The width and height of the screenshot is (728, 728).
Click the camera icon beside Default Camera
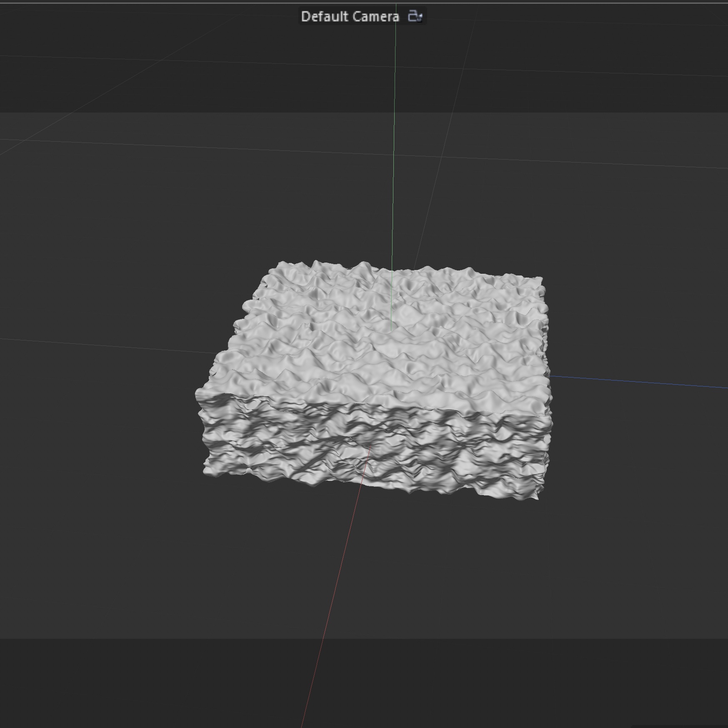click(x=415, y=16)
